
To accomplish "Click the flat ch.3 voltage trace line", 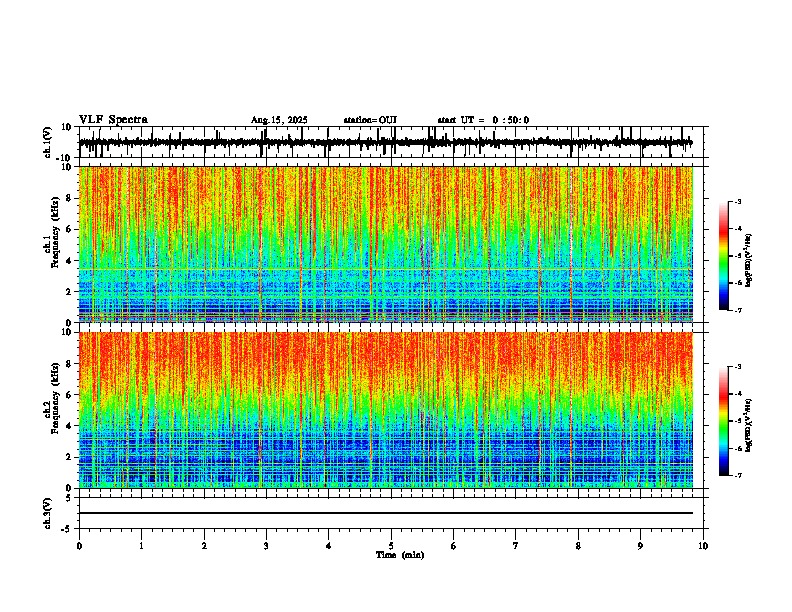I will point(386,513).
